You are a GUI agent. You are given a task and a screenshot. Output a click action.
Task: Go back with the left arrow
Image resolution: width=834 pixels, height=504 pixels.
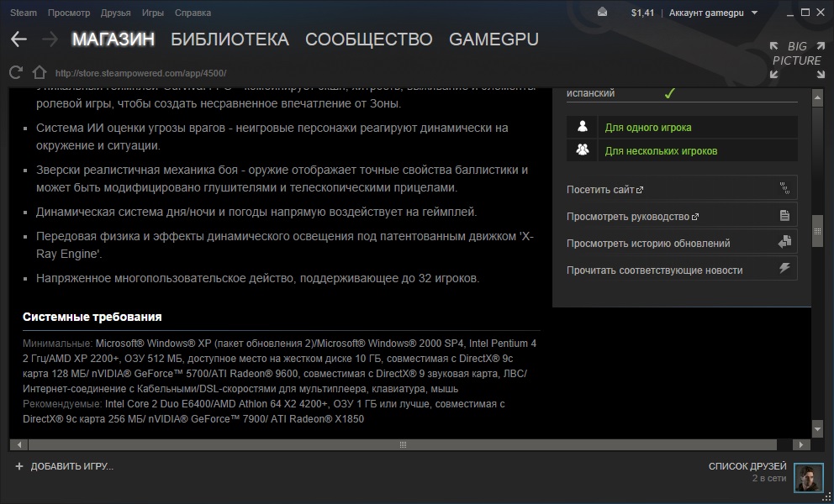tap(18, 39)
